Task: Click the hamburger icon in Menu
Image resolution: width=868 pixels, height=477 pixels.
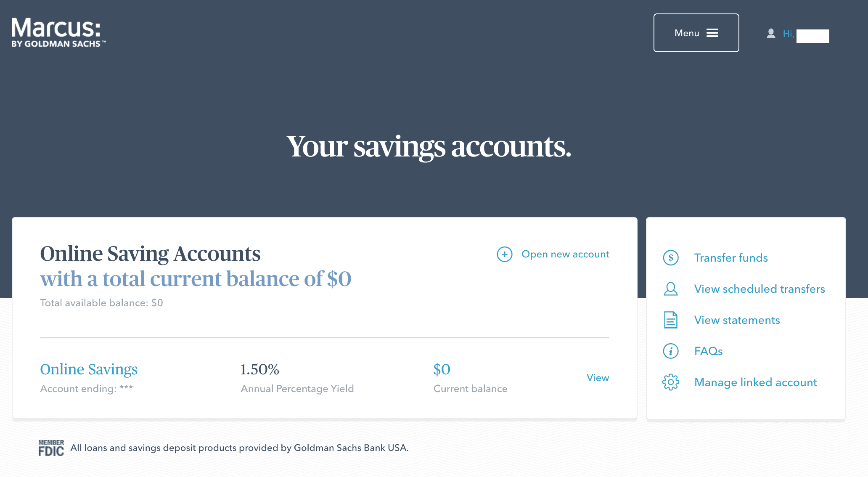Action: (x=712, y=33)
